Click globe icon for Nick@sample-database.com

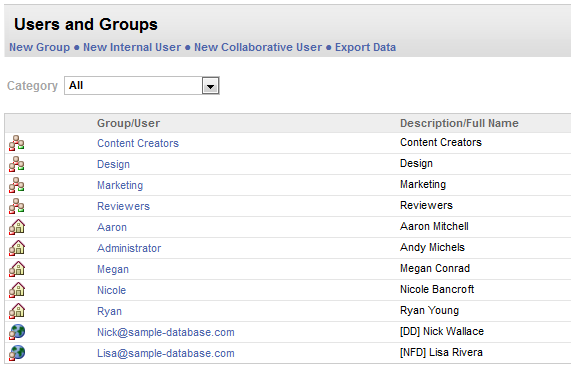tap(17, 332)
